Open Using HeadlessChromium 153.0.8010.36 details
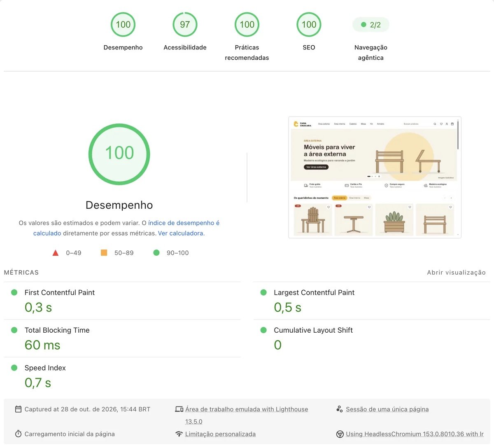 click(415, 434)
